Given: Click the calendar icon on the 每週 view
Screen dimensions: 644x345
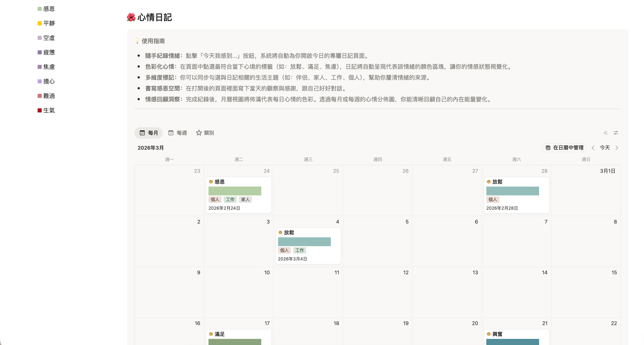Looking at the screenshot, I should [171, 133].
